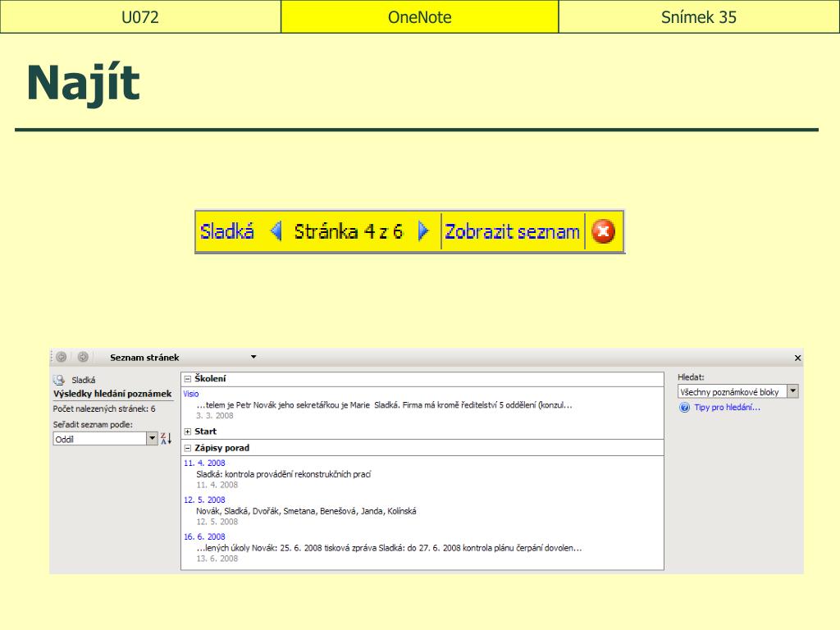Click the Sladká: kontrola provádění rekonstrukčních prací text
The height and width of the screenshot is (630, 840).
tap(283, 474)
